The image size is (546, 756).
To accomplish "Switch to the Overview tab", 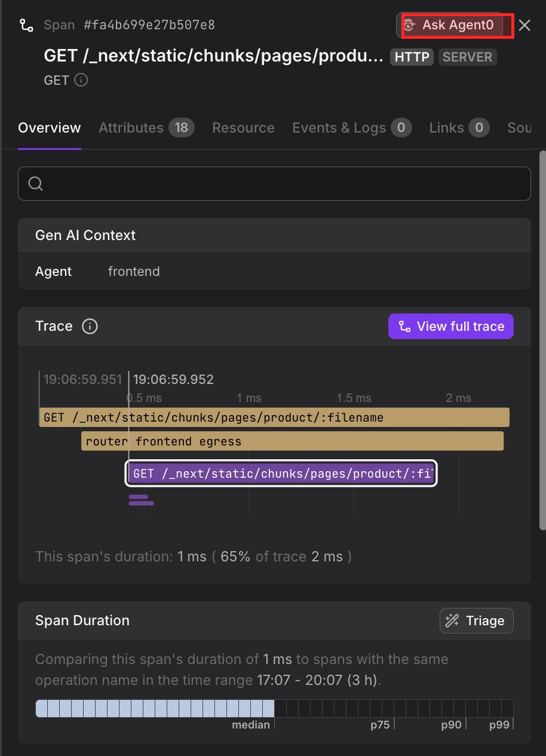I will coord(50,128).
